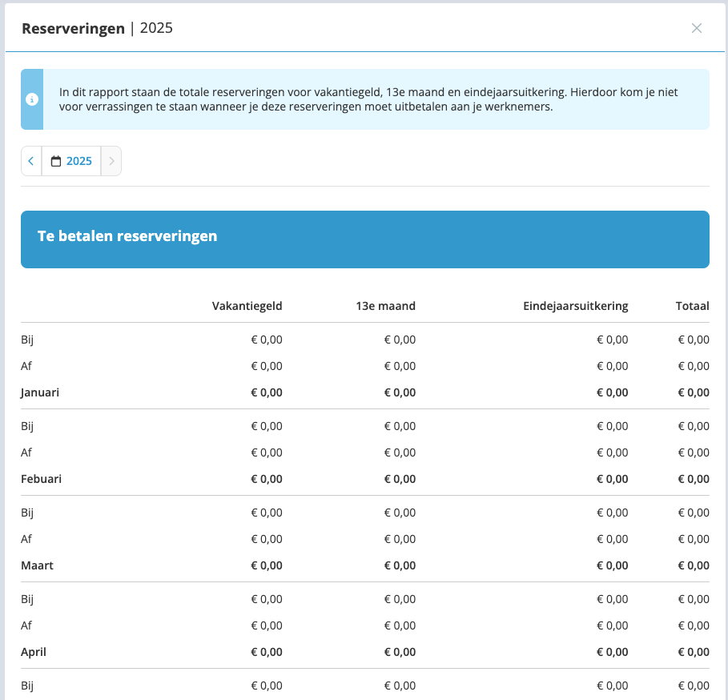Click the Te betalen reserveringen banner

[x=364, y=239]
